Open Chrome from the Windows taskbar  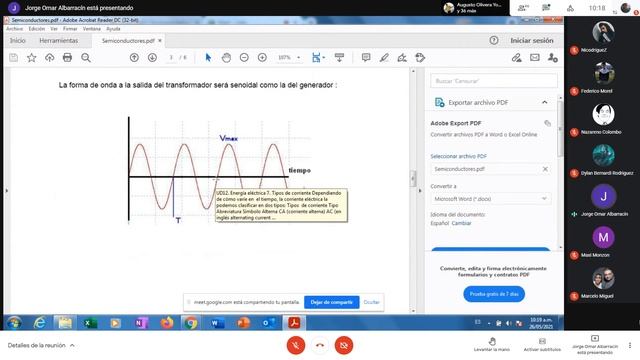point(190,323)
